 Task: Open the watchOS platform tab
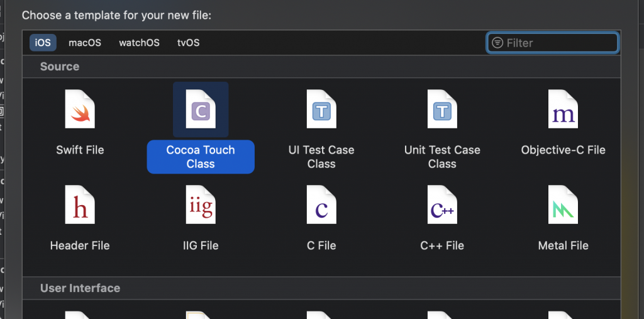click(139, 43)
